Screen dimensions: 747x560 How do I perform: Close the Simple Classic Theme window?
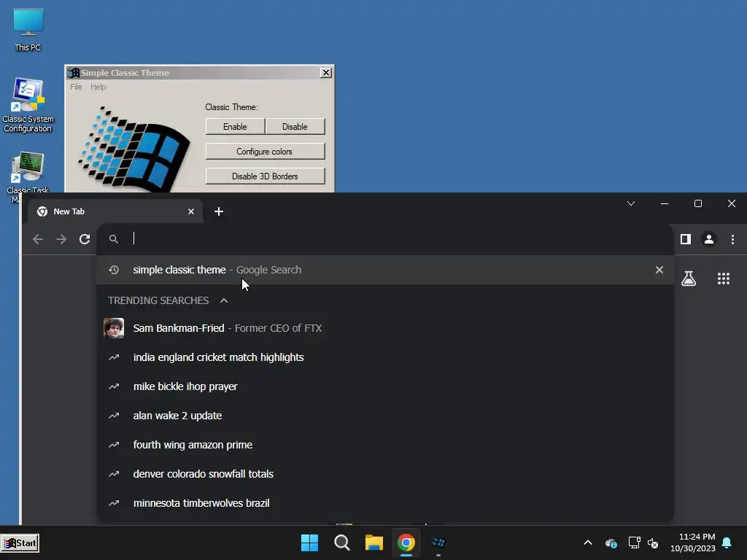[x=326, y=72]
